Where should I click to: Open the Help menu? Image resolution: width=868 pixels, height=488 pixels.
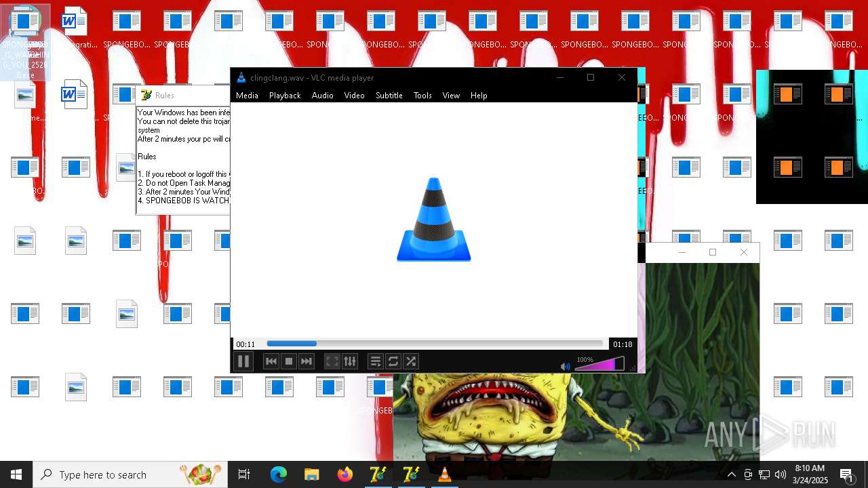(479, 96)
